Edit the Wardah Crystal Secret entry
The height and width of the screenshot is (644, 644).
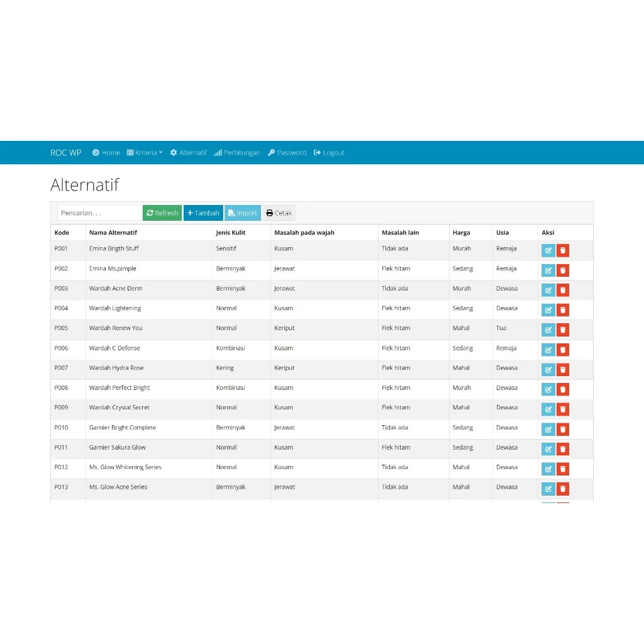(548, 409)
